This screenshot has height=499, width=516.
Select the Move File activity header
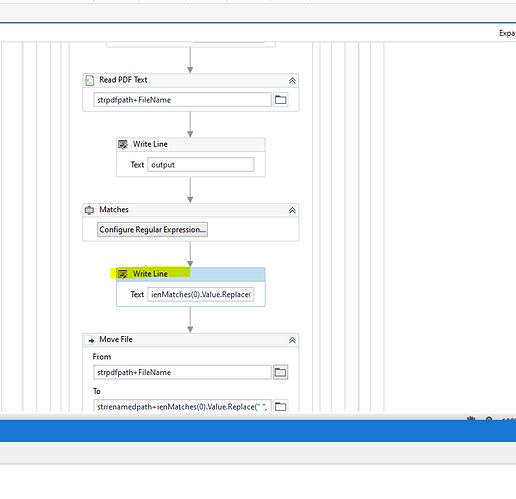pos(191,340)
